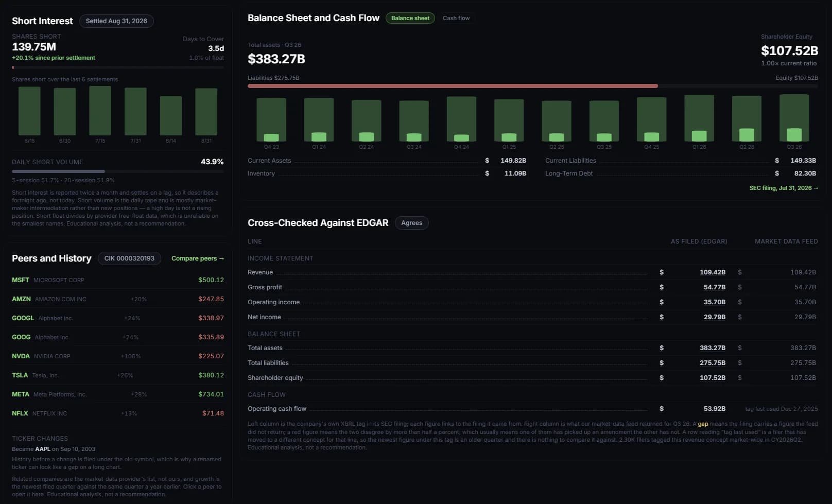Viewport: 832px width, 504px height.
Task: Click the $107.52B shareholder equity value
Action: 789,50
